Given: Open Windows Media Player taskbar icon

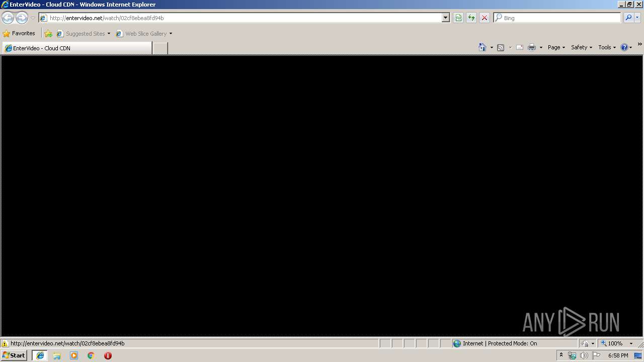Looking at the screenshot, I should click(74, 355).
